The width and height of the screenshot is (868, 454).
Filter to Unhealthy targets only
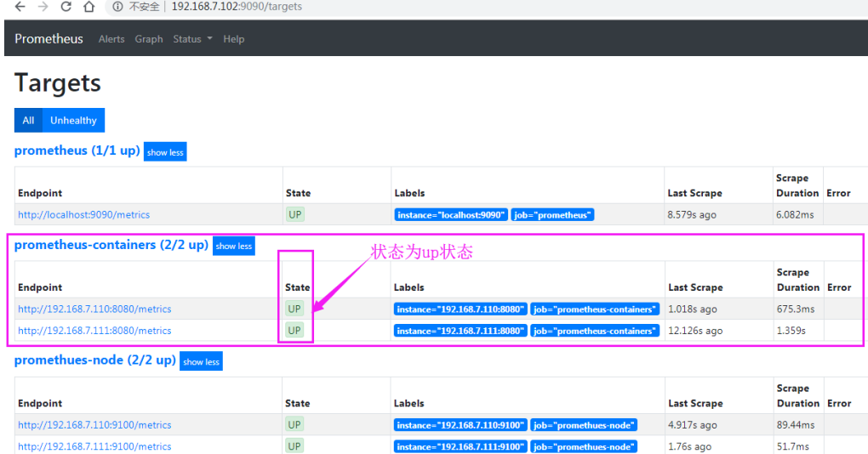73,120
